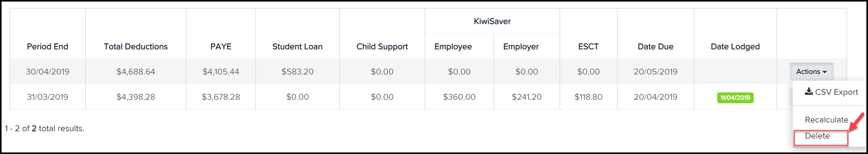Image resolution: width=868 pixels, height=154 pixels.
Task: Click the Student Loan column header
Action: tap(297, 47)
